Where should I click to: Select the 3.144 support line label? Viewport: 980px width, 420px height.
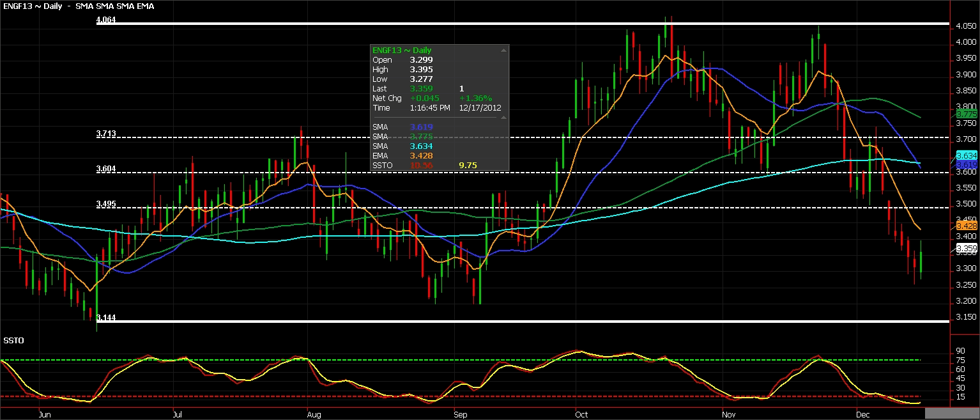pyautogui.click(x=106, y=317)
